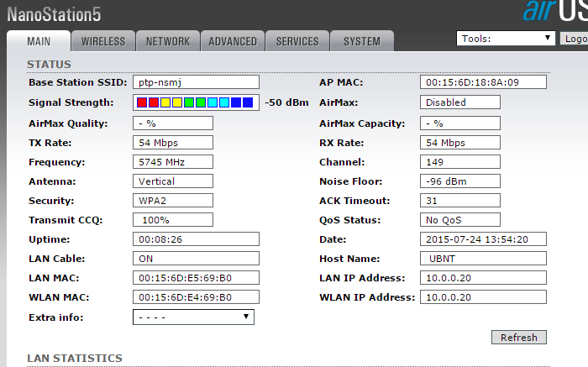Click the NanoStation5 product title
This screenshot has width=588, height=367.
tap(54, 14)
